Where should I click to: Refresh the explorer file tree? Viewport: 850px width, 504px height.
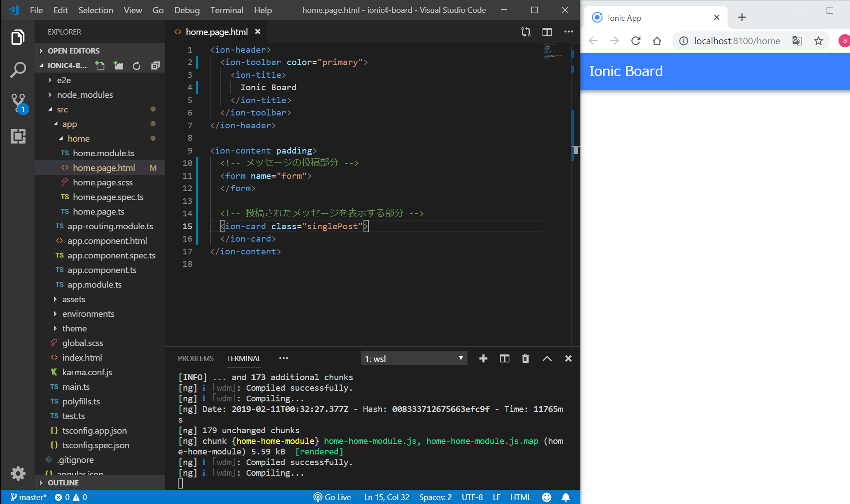(136, 65)
